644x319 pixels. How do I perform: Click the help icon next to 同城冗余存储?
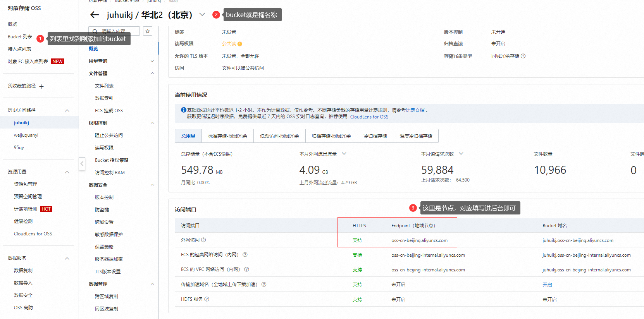pos(523,56)
